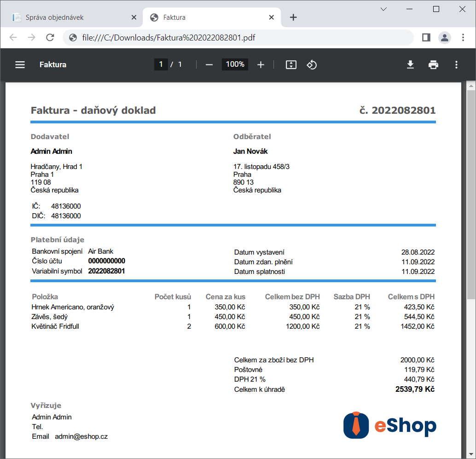The width and height of the screenshot is (476, 459).
Task: Toggle the browser side panel
Action: coord(426,38)
